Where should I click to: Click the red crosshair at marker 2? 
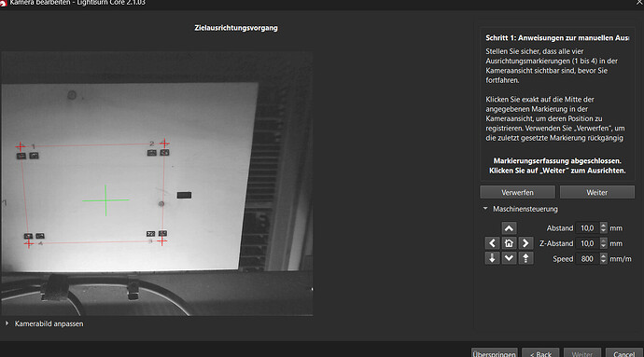click(164, 144)
